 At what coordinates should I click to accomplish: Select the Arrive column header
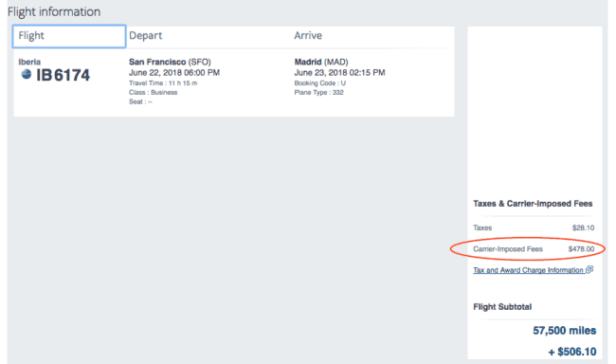coord(308,35)
